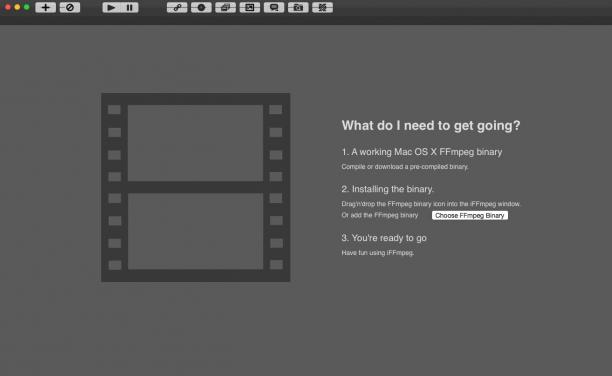The width and height of the screenshot is (612, 376).
Task: Click the Choose FFmpeg Binary button
Action: click(x=470, y=216)
